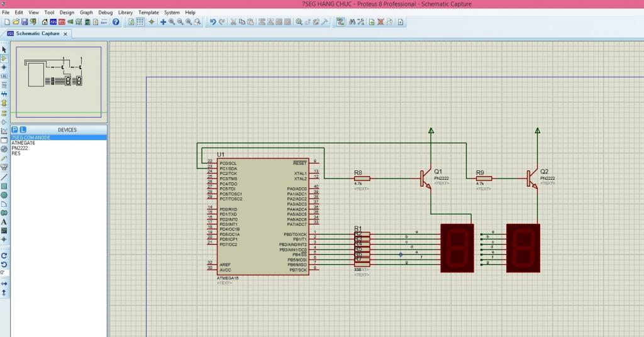Toggle wire autorouter in toolbar

(340, 22)
